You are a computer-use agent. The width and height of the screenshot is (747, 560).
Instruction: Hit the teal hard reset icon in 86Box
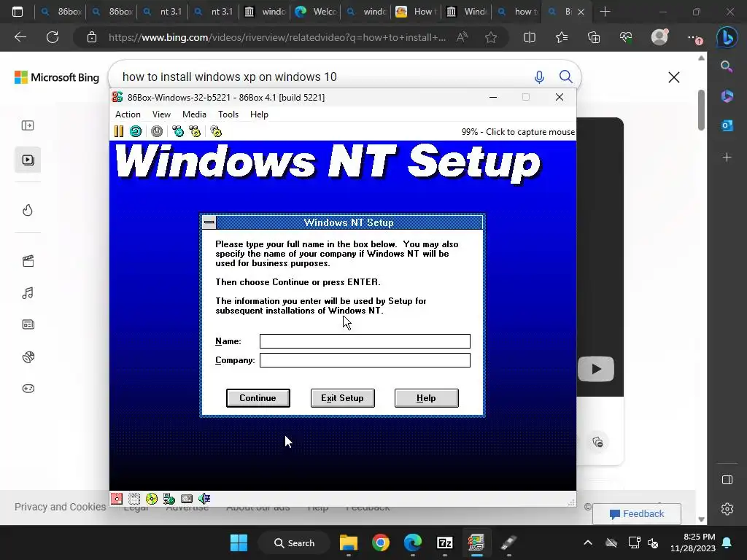point(136,131)
